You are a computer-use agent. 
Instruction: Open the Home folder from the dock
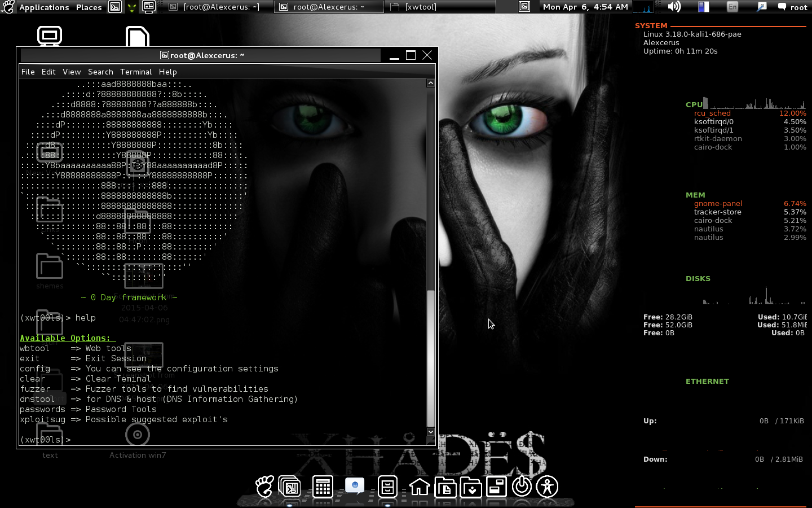pyautogui.click(x=420, y=487)
